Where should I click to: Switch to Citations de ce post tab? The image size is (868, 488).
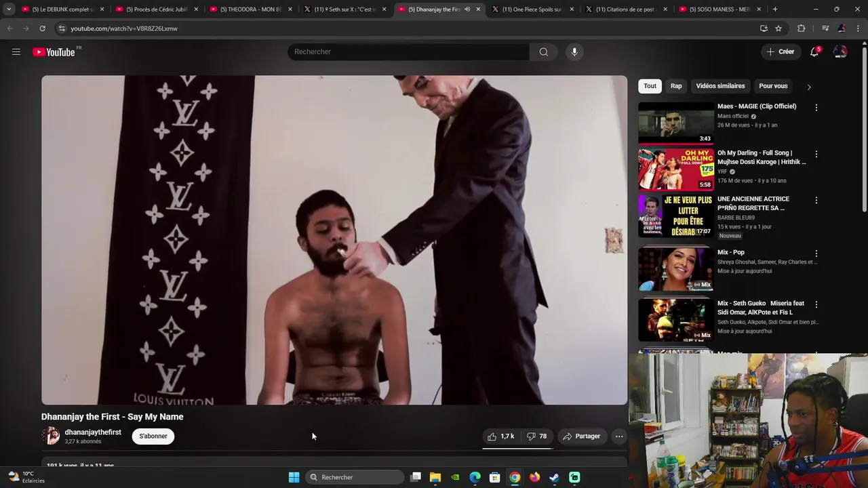pos(627,9)
